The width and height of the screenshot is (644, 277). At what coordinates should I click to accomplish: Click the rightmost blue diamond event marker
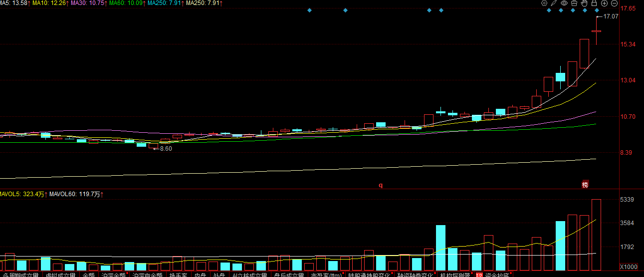pyautogui.click(x=597, y=10)
